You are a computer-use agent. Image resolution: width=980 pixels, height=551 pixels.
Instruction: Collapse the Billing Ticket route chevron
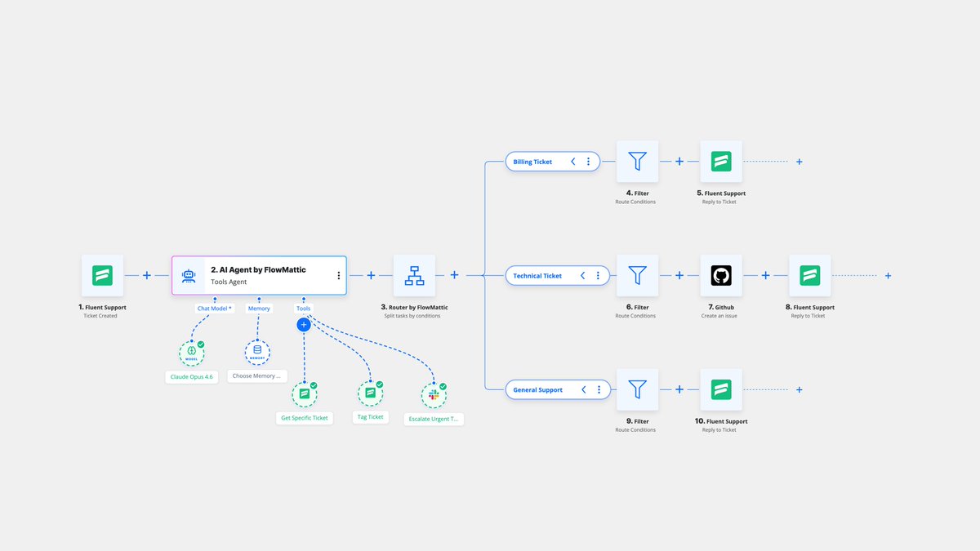(573, 162)
